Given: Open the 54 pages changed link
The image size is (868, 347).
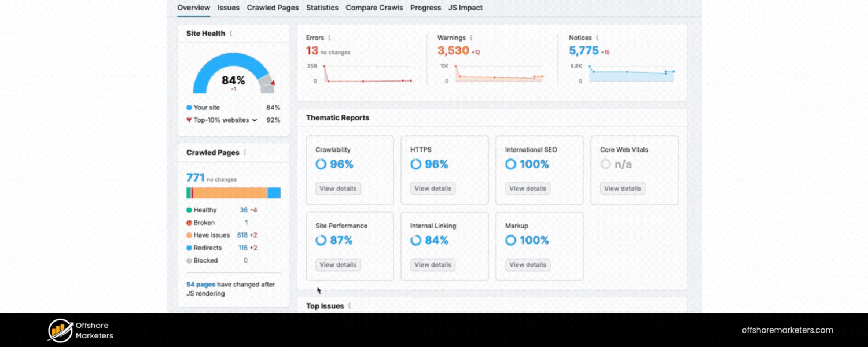Looking at the screenshot, I should point(201,284).
